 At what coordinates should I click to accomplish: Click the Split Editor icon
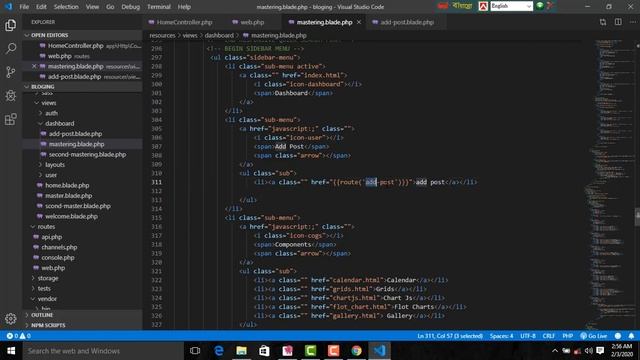coord(618,22)
